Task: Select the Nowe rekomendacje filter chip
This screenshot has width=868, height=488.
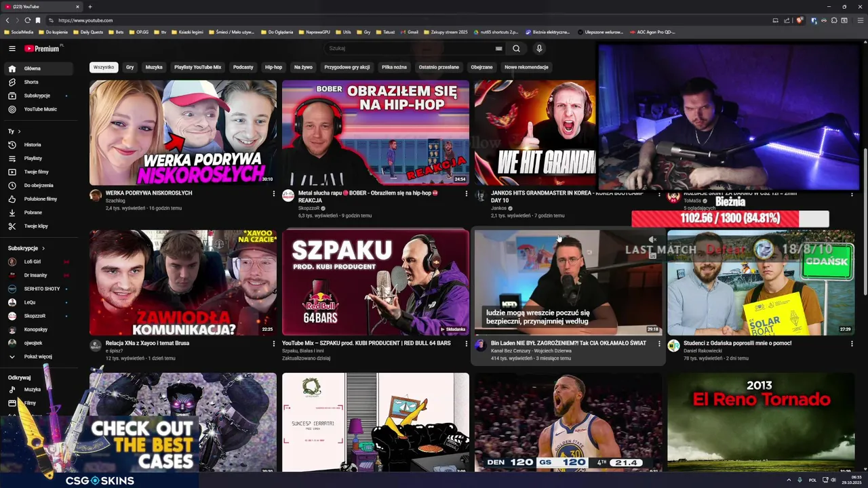Action: pos(526,67)
